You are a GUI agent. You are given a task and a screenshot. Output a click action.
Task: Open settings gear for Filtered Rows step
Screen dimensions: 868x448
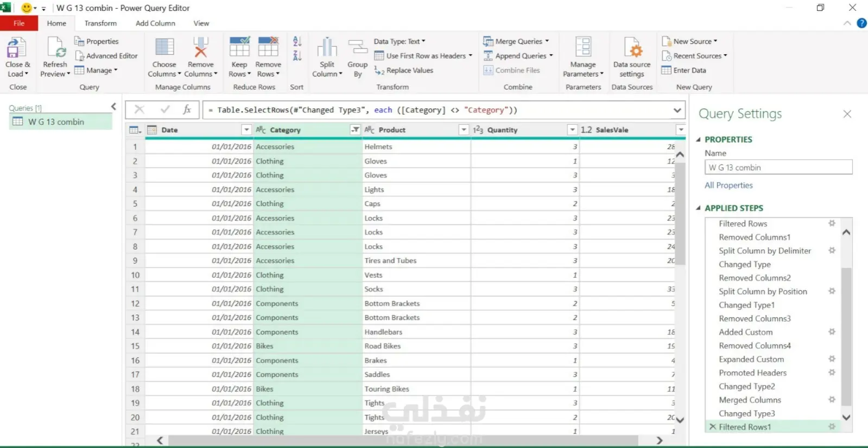[832, 223]
